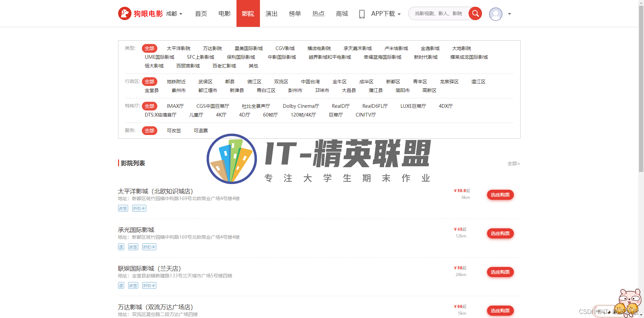Open 承光国际影城 cinema title
The height and width of the screenshot is (318, 644).
click(x=136, y=230)
